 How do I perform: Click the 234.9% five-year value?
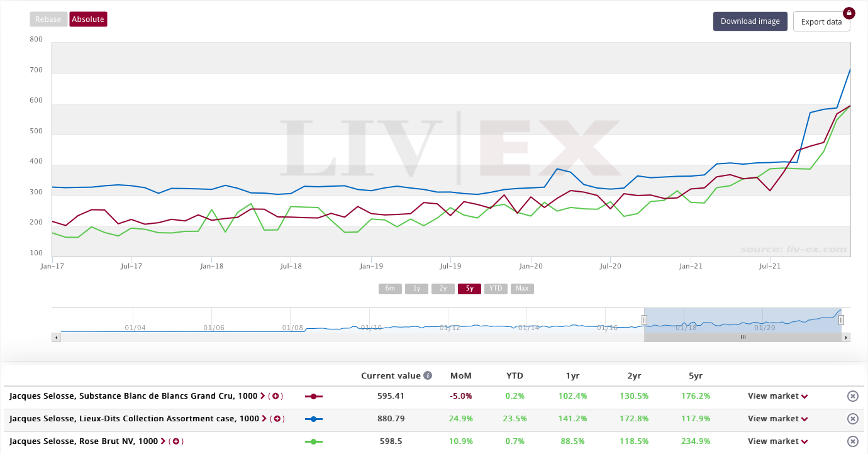pos(696,441)
